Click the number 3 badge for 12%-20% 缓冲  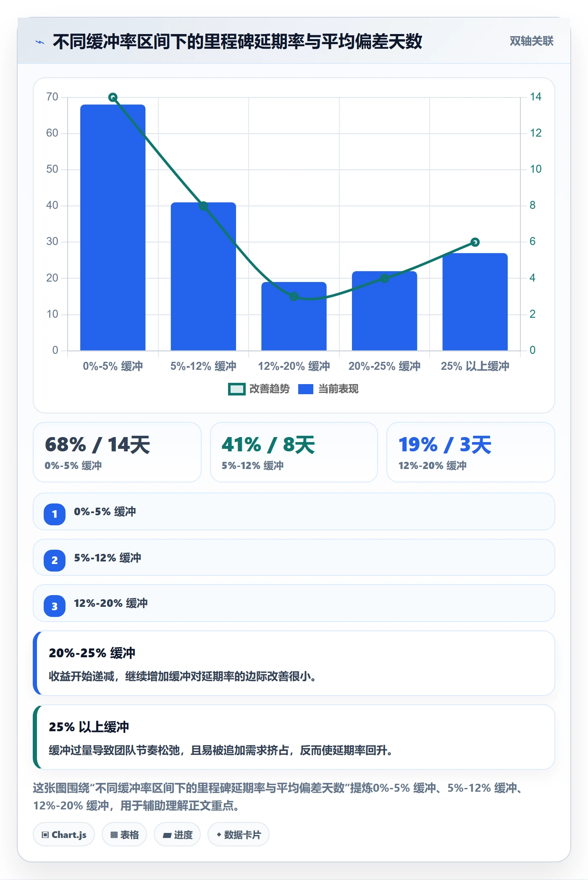[55, 606]
